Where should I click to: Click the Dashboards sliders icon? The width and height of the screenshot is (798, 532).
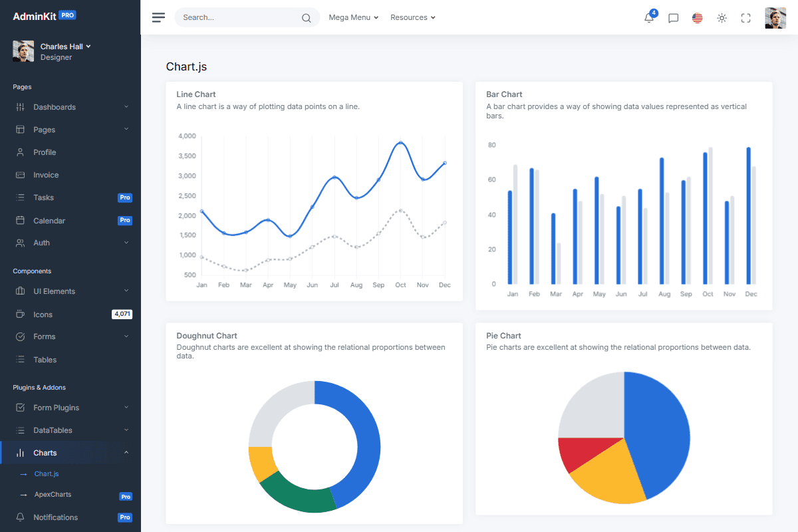pos(20,107)
